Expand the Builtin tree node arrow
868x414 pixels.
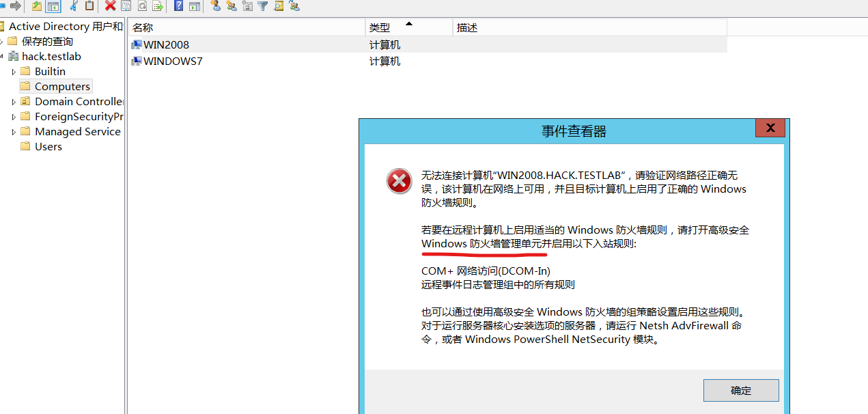click(14, 72)
